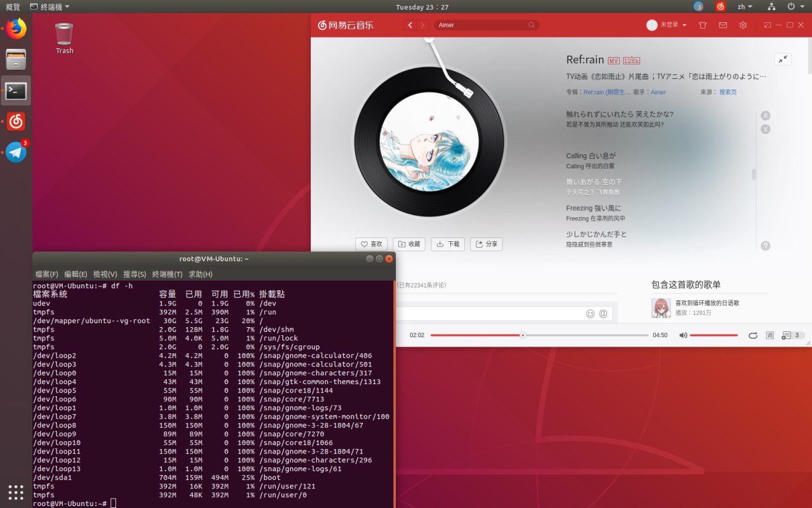Screen dimensions: 812x508
Task: Select Terminal icon in the dock
Action: 16,91
